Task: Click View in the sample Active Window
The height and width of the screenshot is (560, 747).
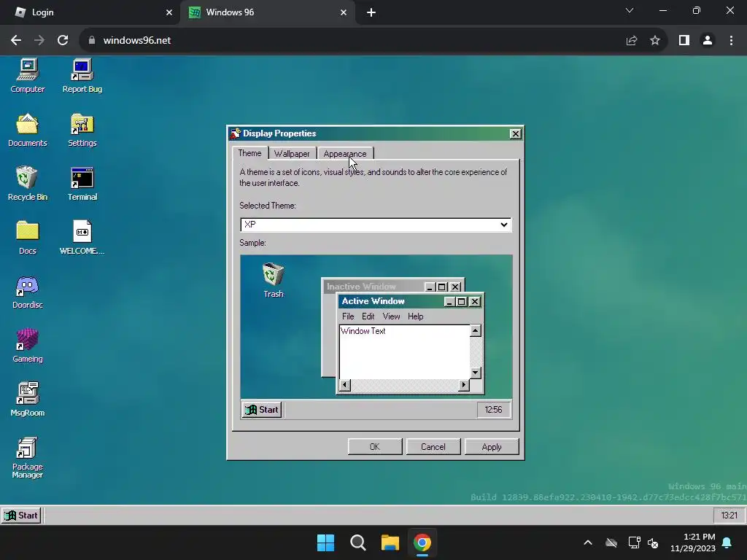Action: click(392, 316)
